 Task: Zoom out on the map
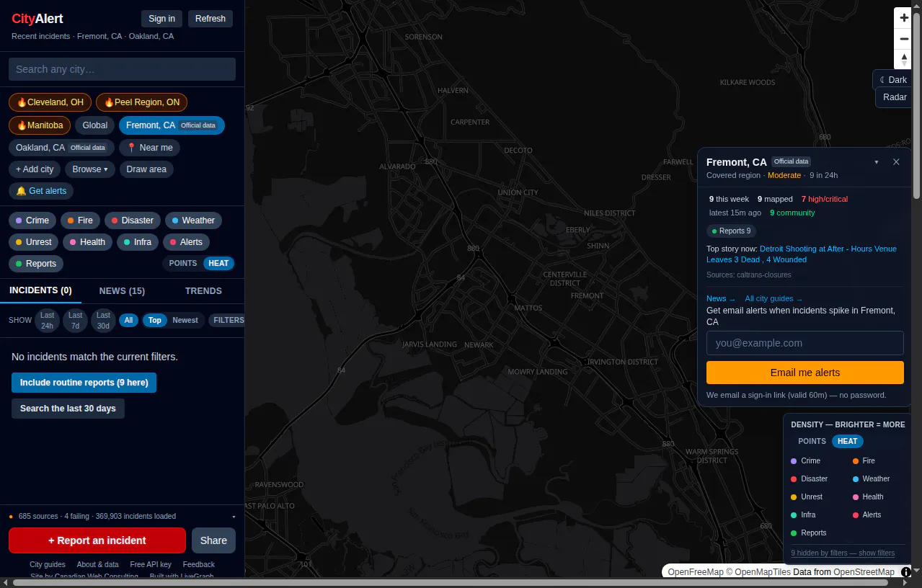click(904, 39)
